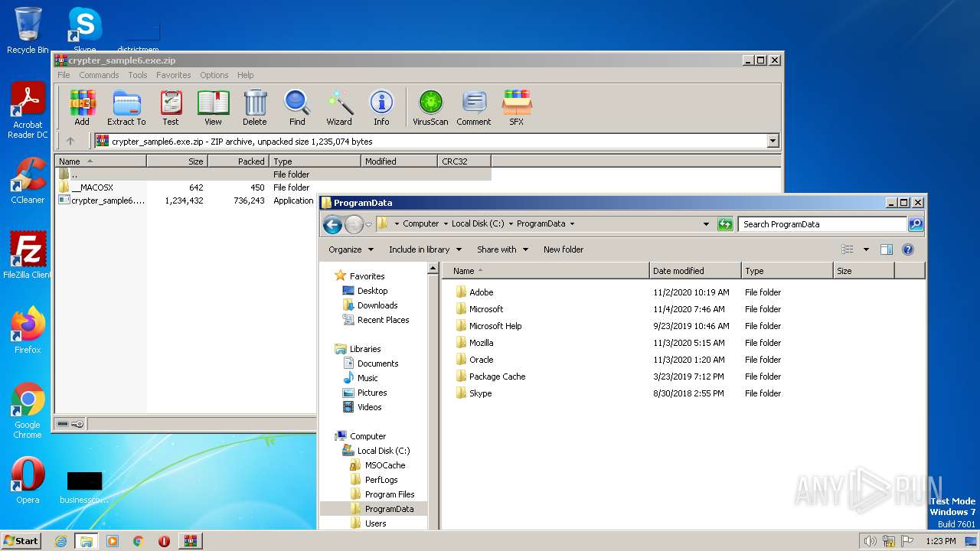Screen dimensions: 980x551
Task: Open Explorer help icon
Action: [908, 249]
